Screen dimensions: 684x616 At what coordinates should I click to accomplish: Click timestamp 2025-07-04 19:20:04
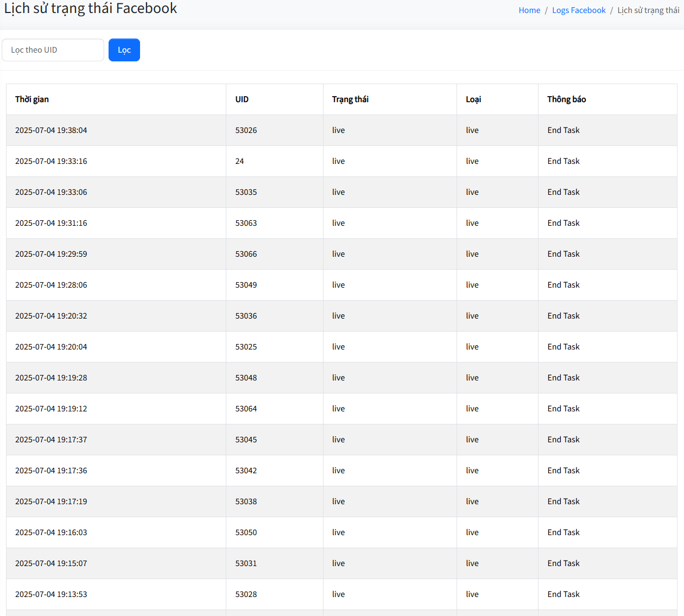coord(51,347)
